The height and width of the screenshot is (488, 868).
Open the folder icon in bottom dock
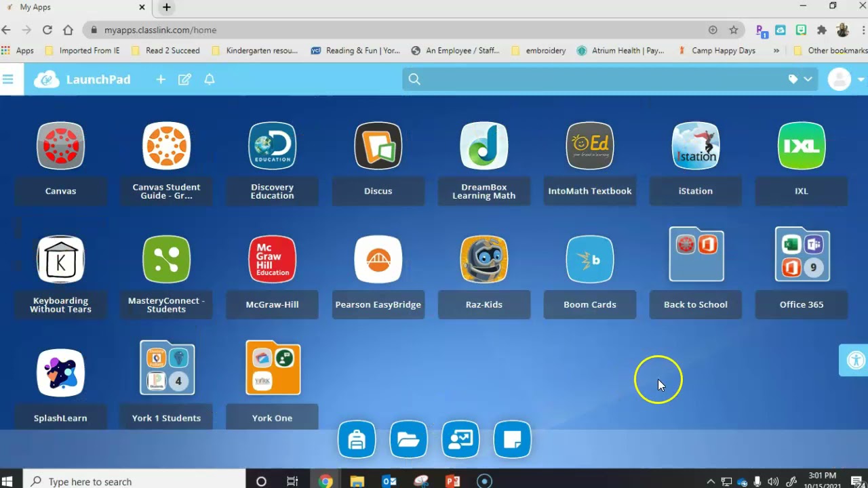point(408,440)
